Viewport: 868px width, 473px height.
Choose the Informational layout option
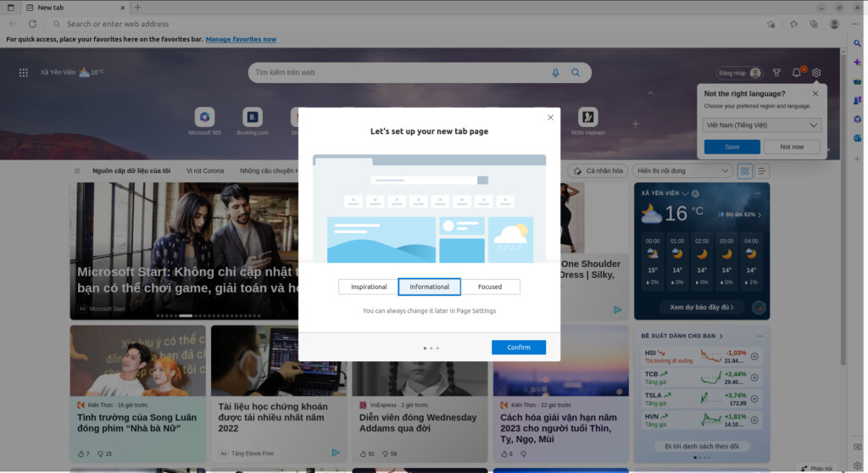click(x=430, y=287)
